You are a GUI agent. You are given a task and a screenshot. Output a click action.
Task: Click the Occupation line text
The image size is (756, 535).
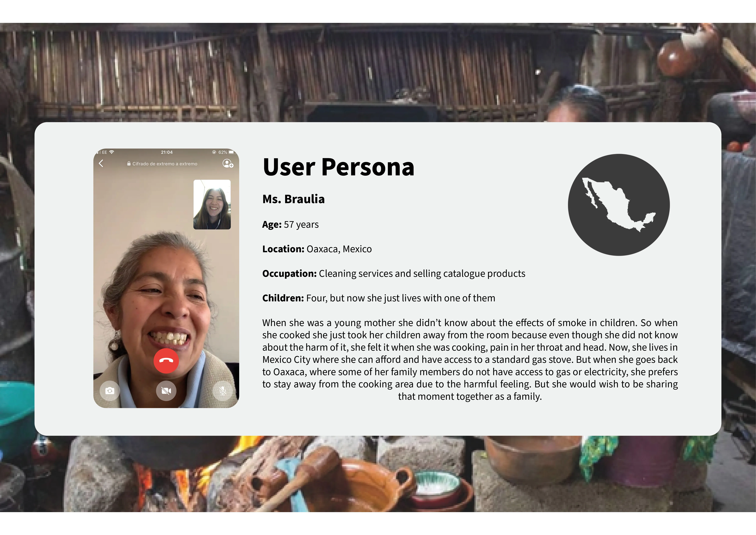click(394, 274)
